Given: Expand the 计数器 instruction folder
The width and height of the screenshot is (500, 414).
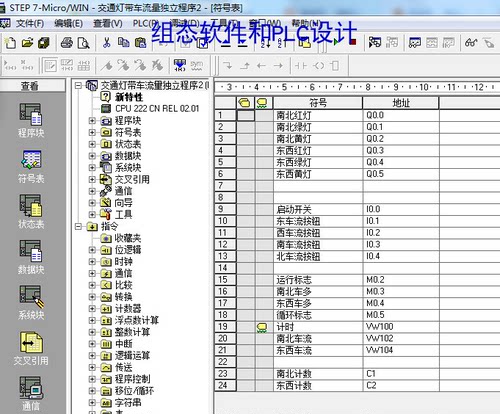Looking at the screenshot, I should click(92, 309).
